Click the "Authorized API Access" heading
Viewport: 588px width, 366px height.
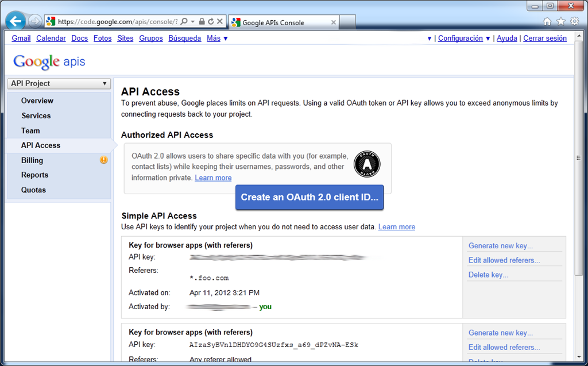point(167,135)
